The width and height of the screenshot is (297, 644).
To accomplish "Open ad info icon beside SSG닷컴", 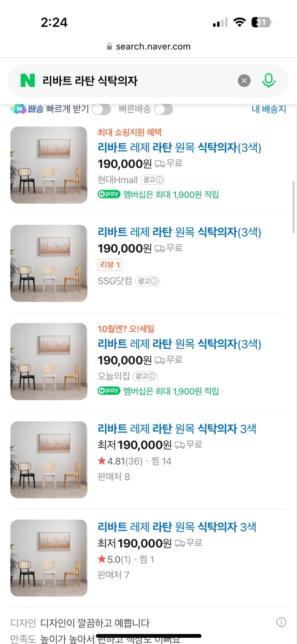I will click(x=154, y=281).
